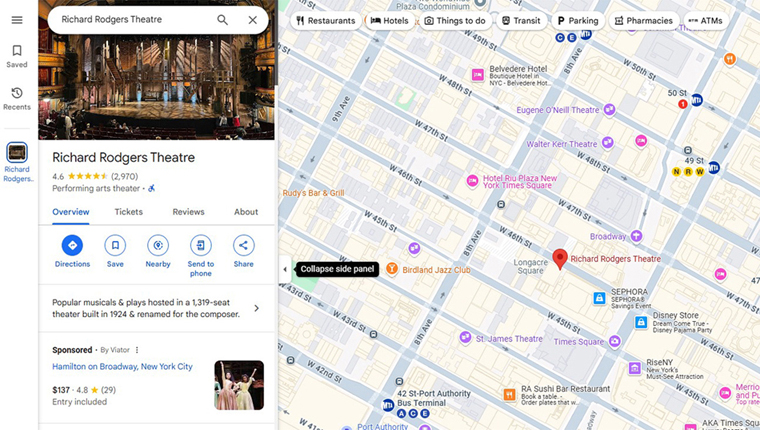Filter map by Parking
The image size is (760, 430).
578,21
